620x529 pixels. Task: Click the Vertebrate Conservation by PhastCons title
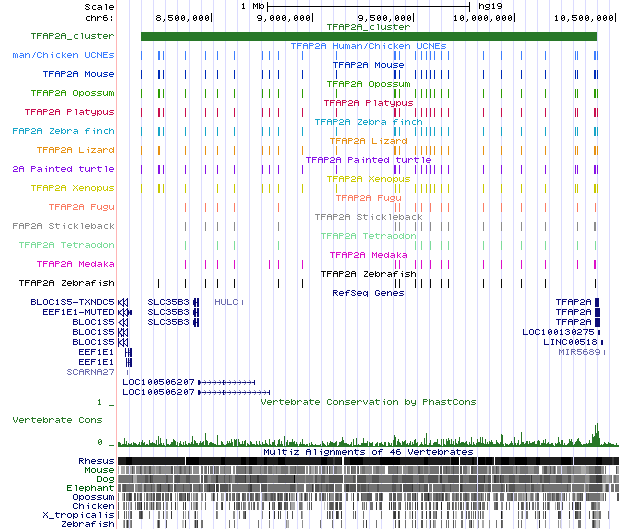coord(368,402)
